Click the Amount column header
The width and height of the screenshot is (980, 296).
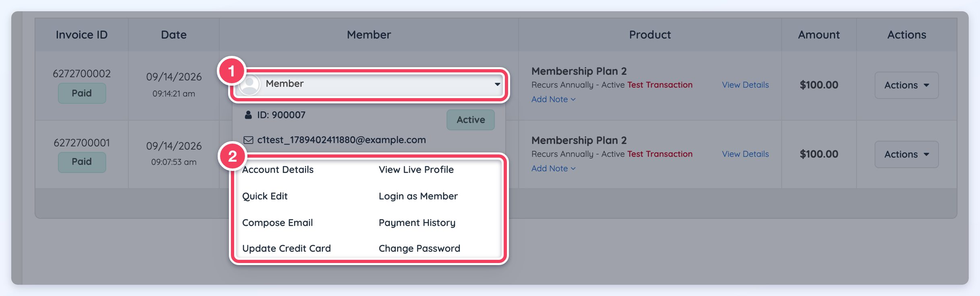pyautogui.click(x=819, y=35)
